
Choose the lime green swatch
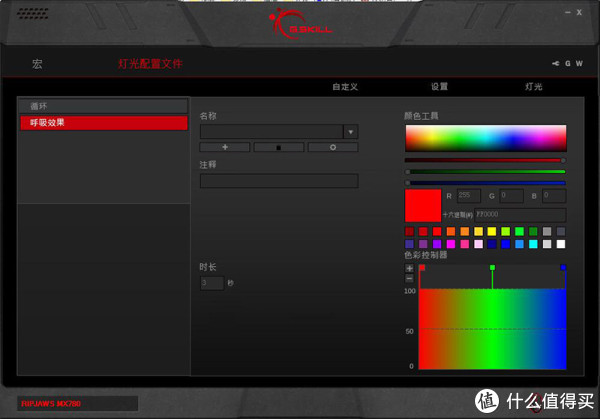[x=506, y=231]
